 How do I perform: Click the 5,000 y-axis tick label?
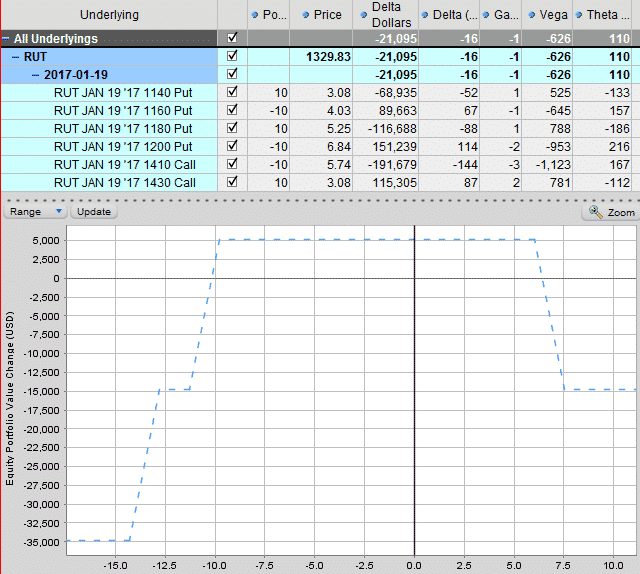[x=46, y=240]
